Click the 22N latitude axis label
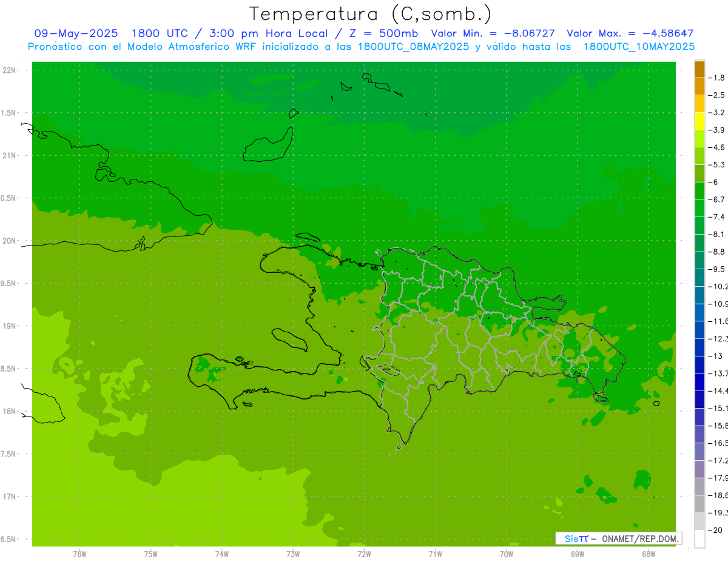728x562 pixels. point(10,70)
